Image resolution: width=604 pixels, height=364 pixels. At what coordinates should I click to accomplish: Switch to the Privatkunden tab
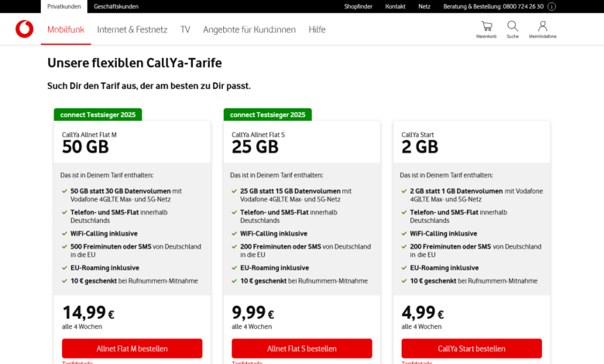tap(64, 6)
